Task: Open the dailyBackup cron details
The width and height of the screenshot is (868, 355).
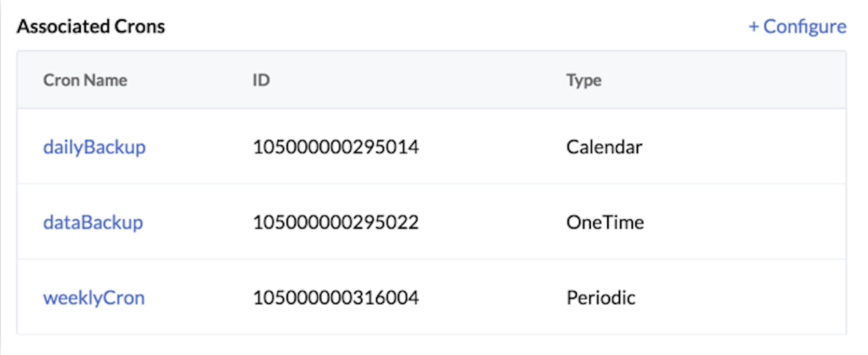Action: (x=94, y=147)
